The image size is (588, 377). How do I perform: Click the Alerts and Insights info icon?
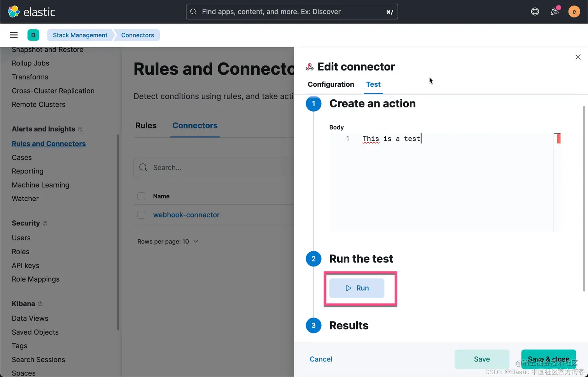pyautogui.click(x=80, y=129)
